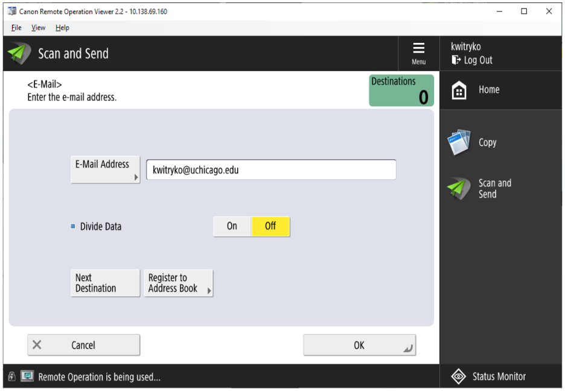565x392 pixels.
Task: Click the e-mail address text field
Action: point(271,170)
